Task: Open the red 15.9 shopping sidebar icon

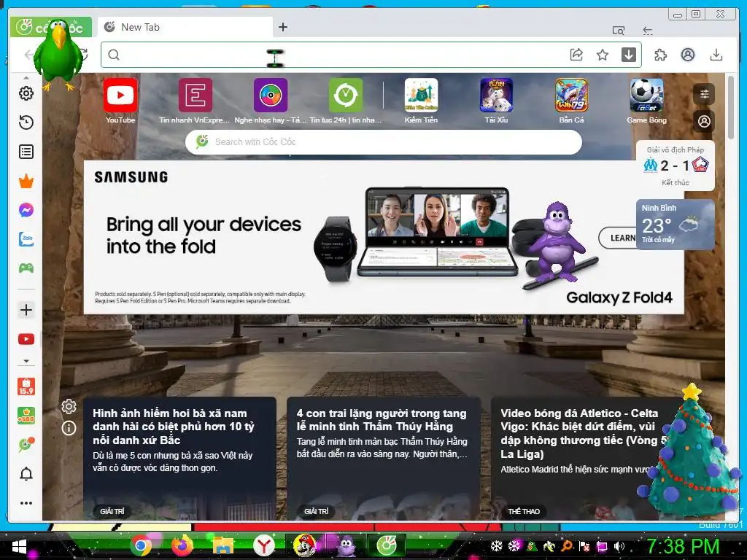Action: (26, 386)
